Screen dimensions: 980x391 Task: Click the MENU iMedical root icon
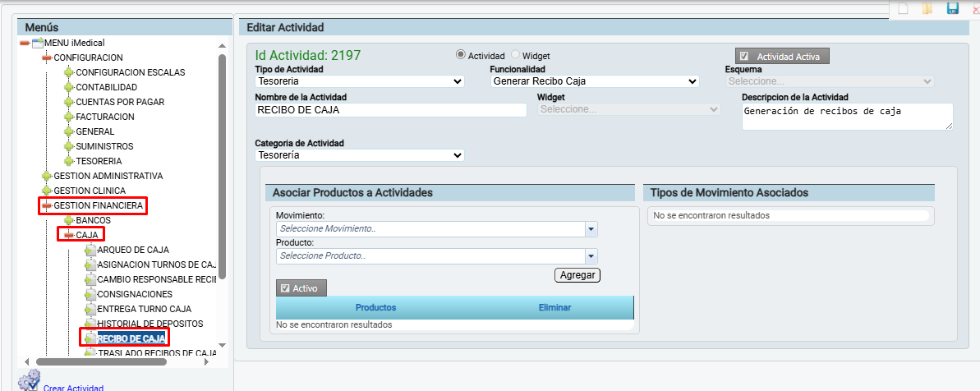pyautogui.click(x=37, y=43)
